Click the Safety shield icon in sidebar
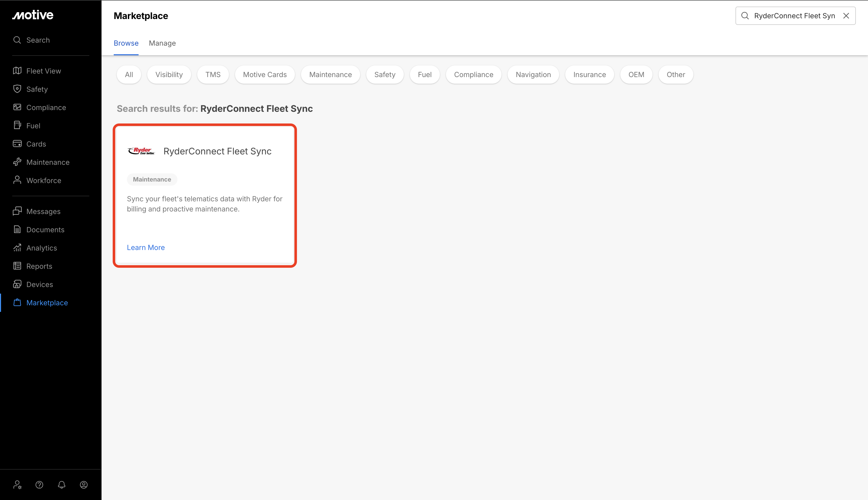Image resolution: width=868 pixels, height=500 pixels. pyautogui.click(x=17, y=89)
